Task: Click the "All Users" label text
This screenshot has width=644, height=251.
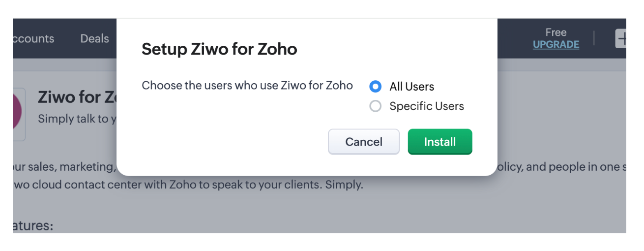Action: coord(412,87)
